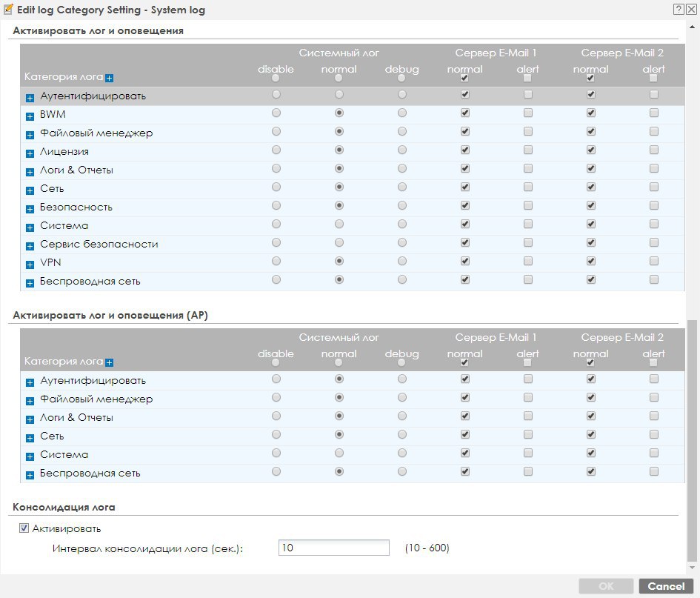Click the greyed-out OK button

[x=606, y=586]
